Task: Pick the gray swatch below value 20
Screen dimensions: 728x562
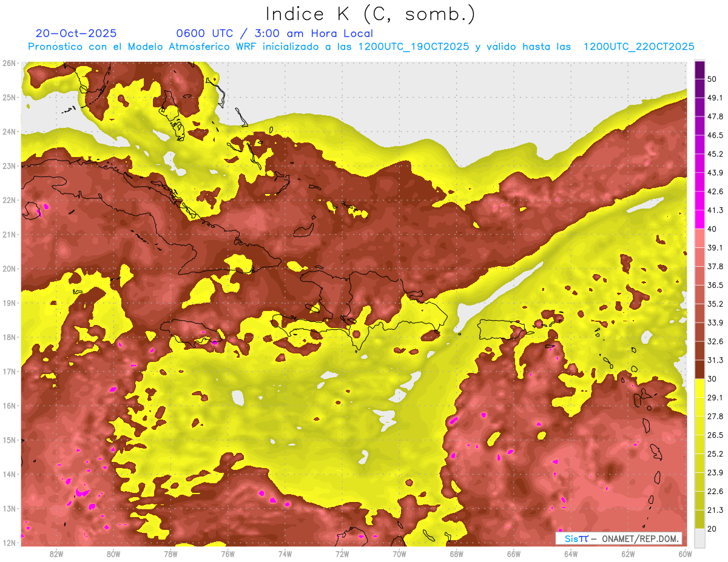Action: [x=699, y=537]
